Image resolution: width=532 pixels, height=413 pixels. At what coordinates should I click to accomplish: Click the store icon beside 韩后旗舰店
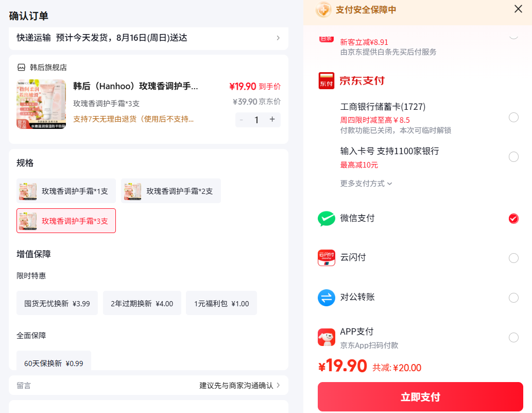pyautogui.click(x=22, y=67)
